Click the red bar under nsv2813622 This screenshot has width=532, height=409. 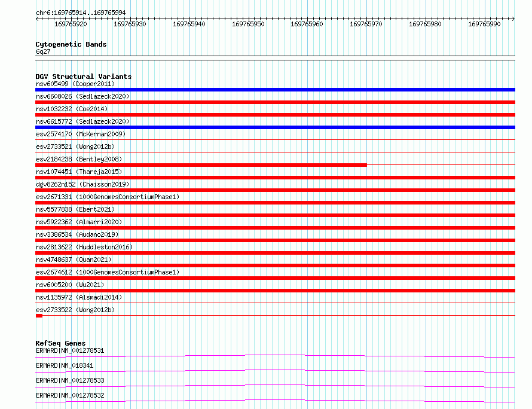275,253
